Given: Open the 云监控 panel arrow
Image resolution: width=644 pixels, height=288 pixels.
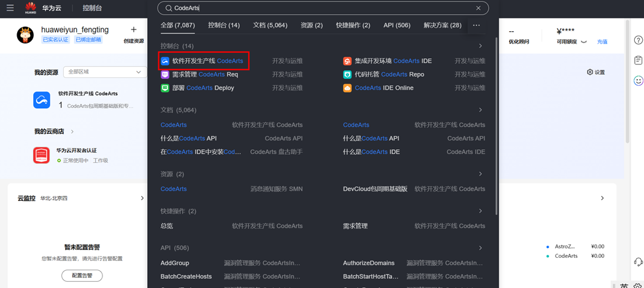Looking at the screenshot, I should 142,198.
